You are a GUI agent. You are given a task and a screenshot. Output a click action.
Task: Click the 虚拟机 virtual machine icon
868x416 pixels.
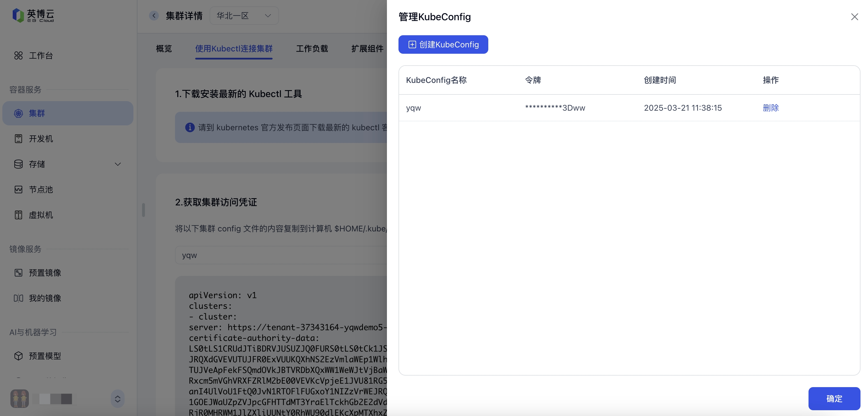click(x=18, y=215)
